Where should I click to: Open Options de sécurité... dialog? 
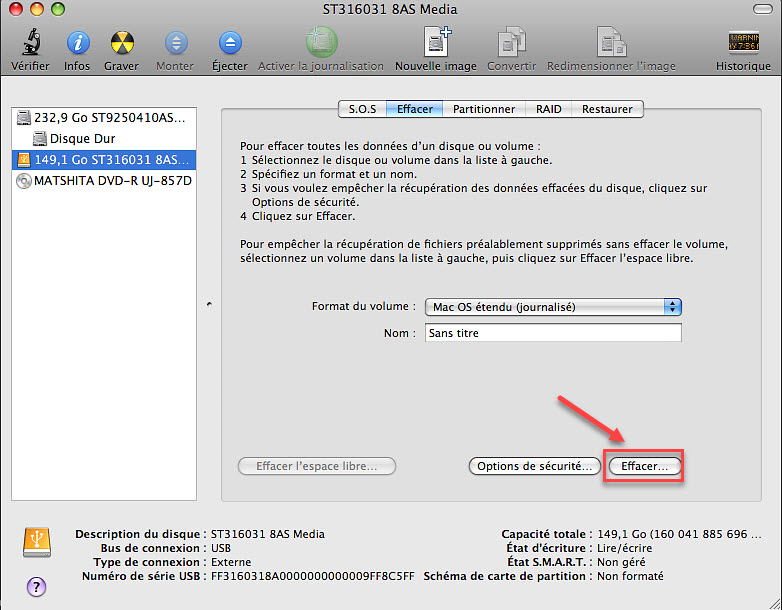pyautogui.click(x=534, y=466)
